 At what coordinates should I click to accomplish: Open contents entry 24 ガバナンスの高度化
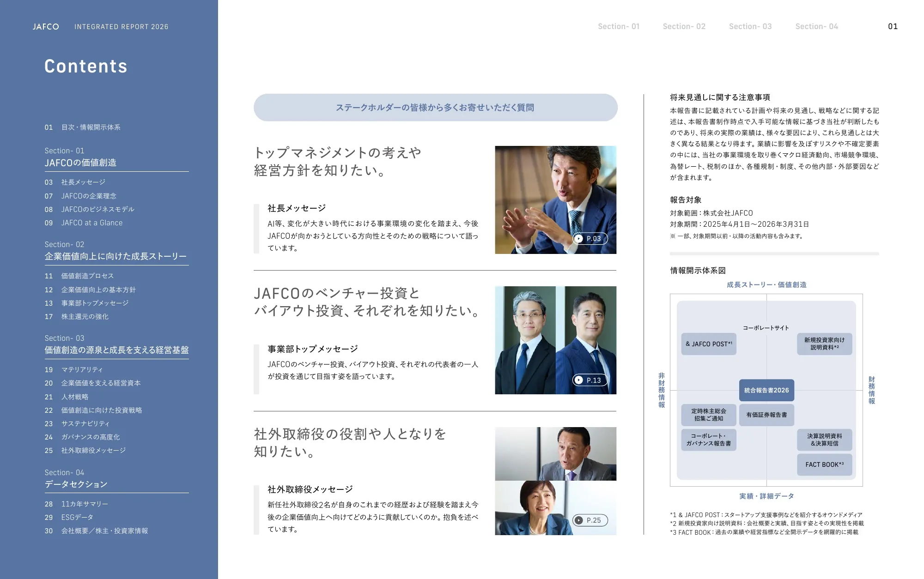click(x=82, y=437)
